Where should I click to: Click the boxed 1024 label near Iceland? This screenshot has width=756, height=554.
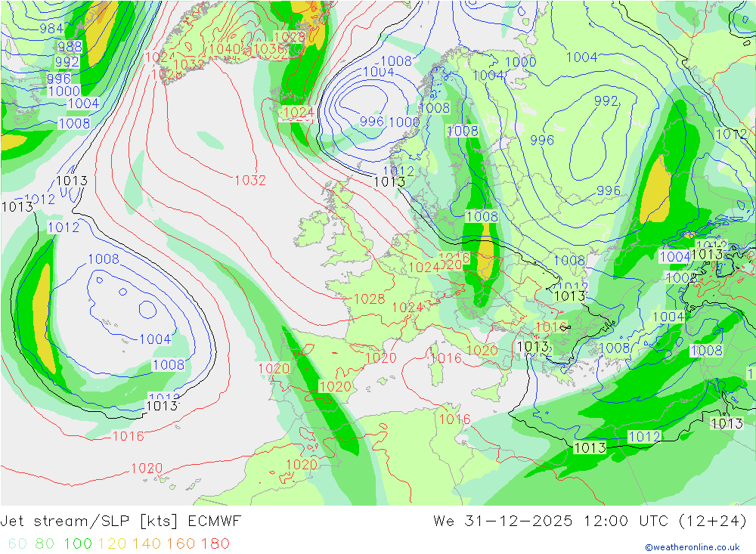[299, 113]
